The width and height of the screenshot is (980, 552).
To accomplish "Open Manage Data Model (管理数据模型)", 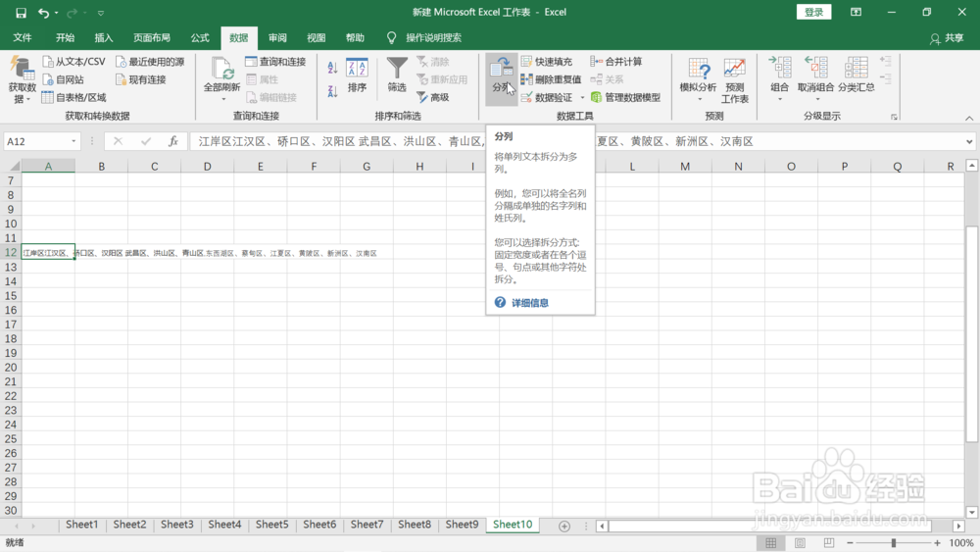I will click(625, 97).
